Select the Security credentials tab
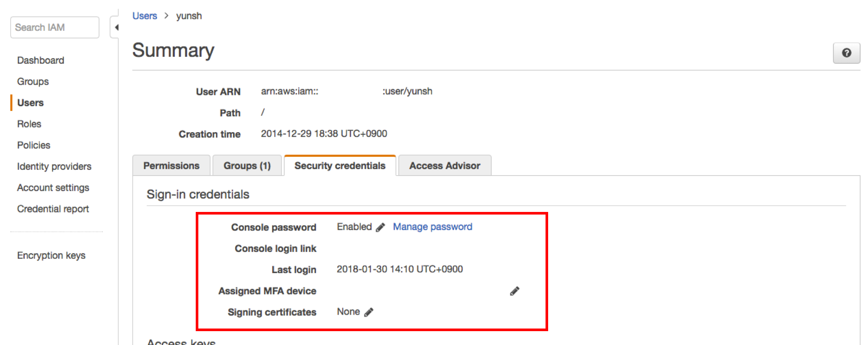 click(340, 166)
